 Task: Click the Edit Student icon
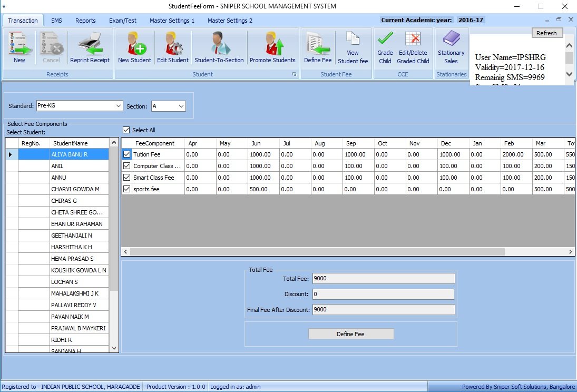point(173,44)
